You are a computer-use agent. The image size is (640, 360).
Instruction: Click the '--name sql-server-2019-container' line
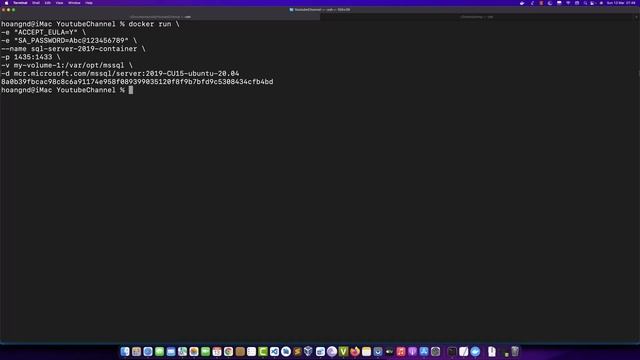click(73, 49)
